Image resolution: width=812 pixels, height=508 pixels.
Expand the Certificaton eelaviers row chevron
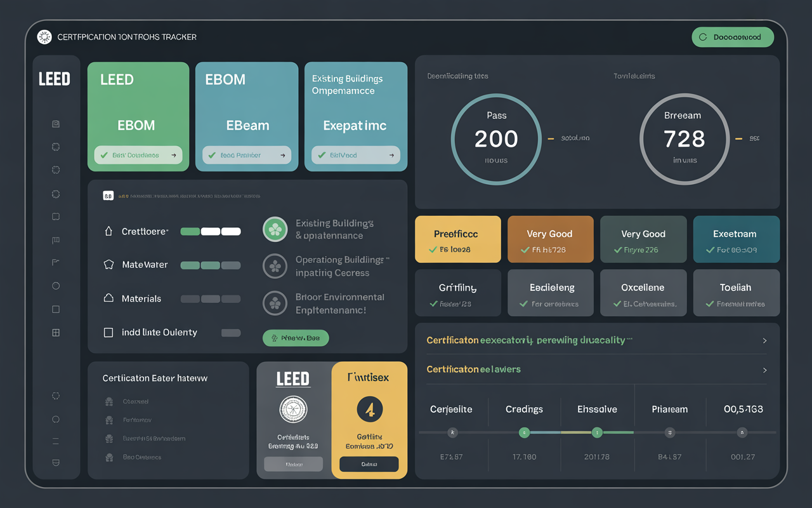click(764, 370)
